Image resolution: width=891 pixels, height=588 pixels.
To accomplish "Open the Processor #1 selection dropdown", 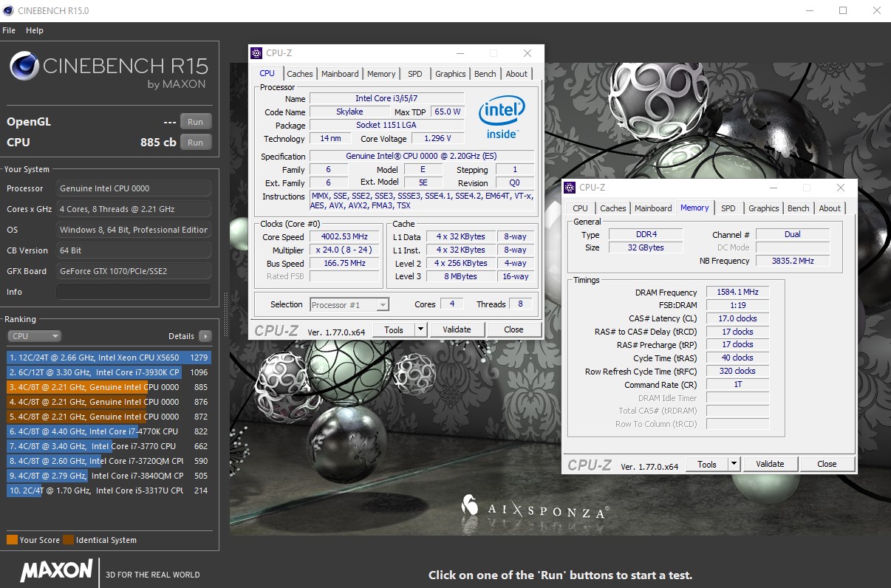I will (349, 304).
